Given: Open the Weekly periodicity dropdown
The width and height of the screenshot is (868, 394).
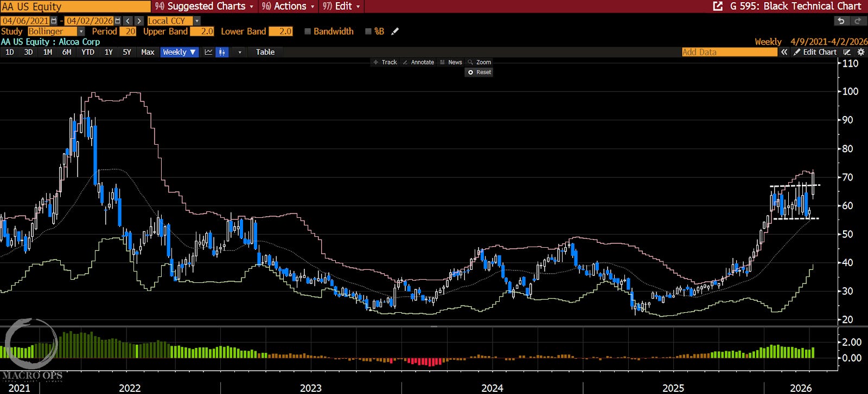Looking at the screenshot, I should [179, 52].
